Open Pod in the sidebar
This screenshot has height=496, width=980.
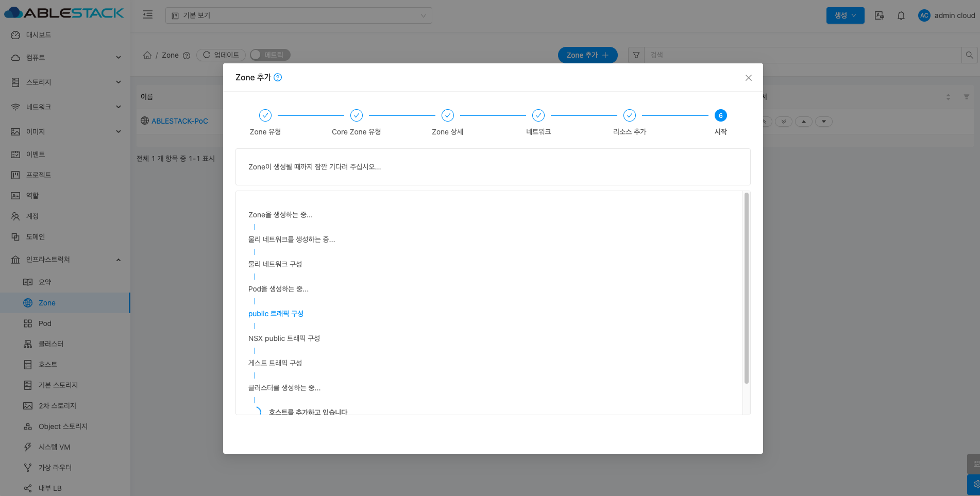(x=65, y=323)
